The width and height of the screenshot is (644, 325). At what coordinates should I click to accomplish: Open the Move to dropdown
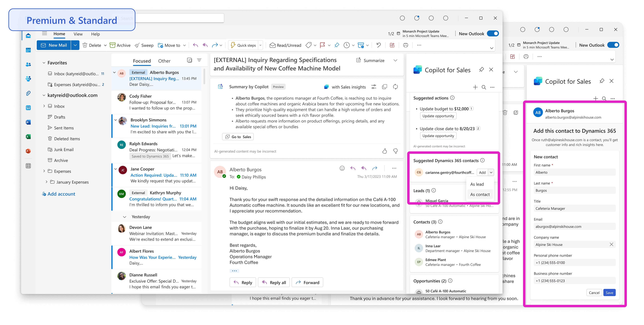tap(184, 45)
